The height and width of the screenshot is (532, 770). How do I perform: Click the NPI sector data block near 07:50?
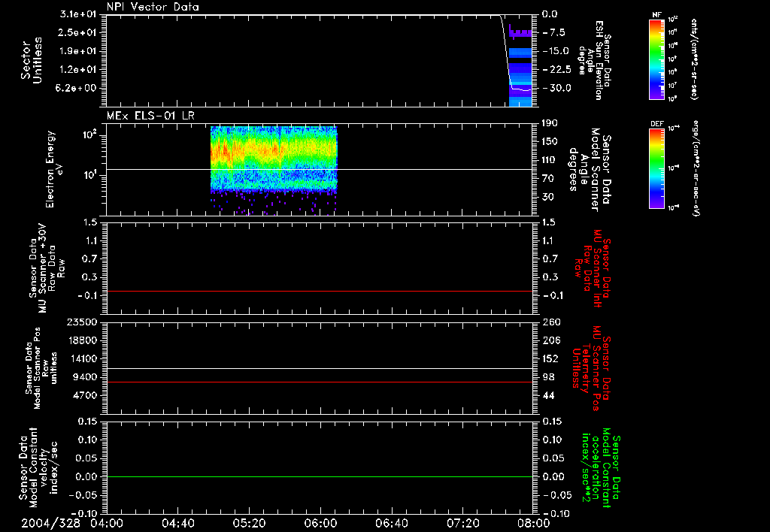point(520,66)
